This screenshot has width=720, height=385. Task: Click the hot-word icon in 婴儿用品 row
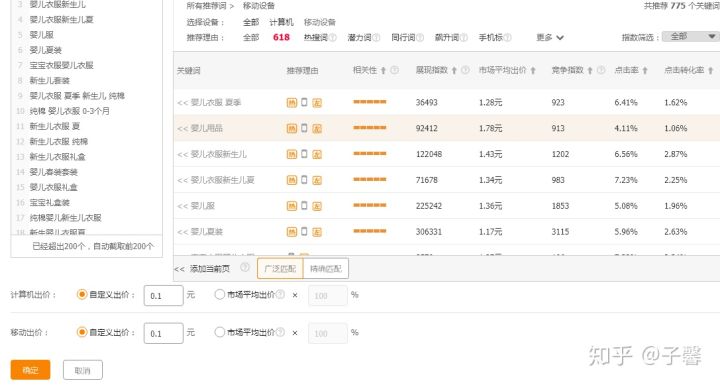292,128
